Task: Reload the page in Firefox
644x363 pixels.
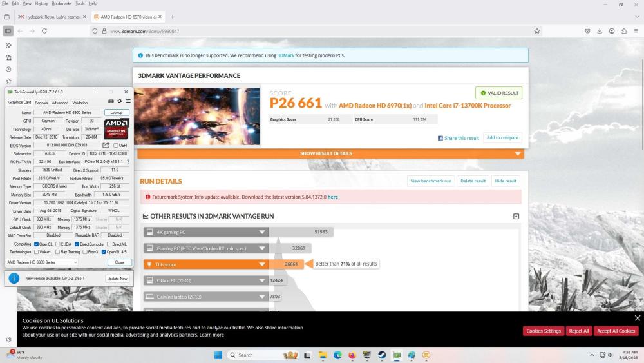Action: click(x=44, y=31)
